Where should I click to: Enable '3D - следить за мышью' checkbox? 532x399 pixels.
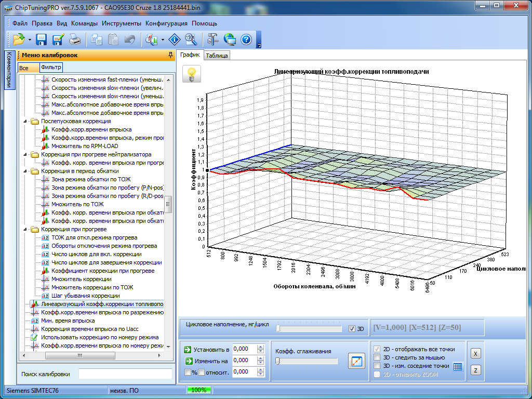coord(378,357)
